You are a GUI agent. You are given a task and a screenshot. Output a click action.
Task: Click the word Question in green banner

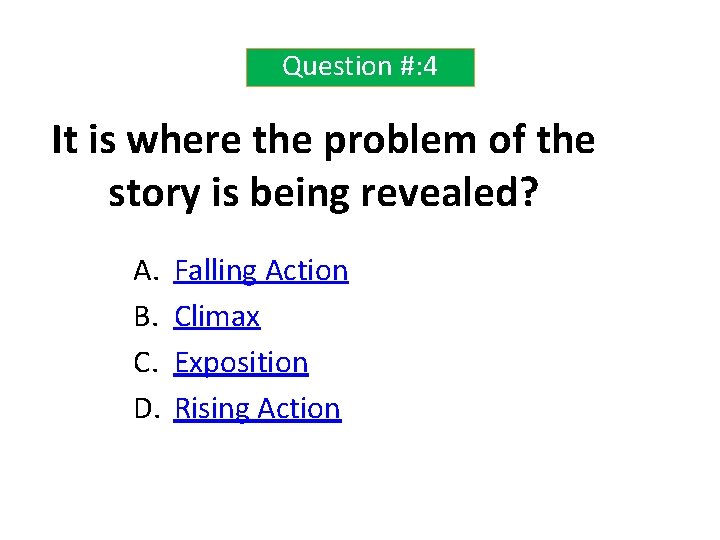pos(323,67)
